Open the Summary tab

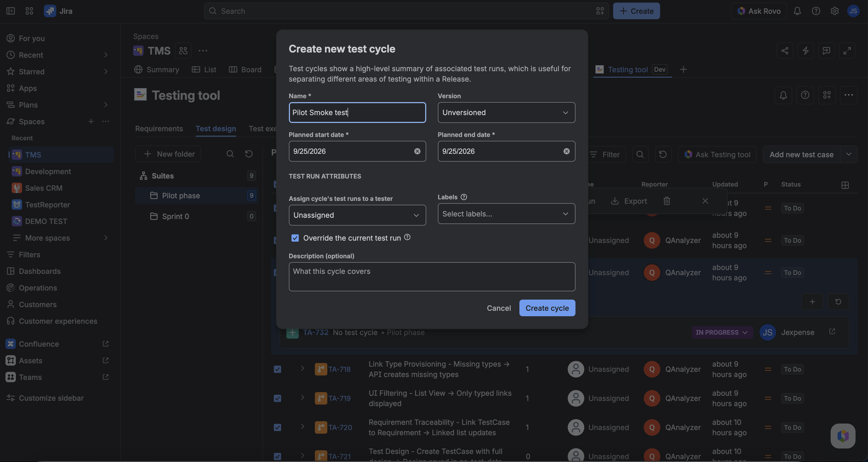157,69
